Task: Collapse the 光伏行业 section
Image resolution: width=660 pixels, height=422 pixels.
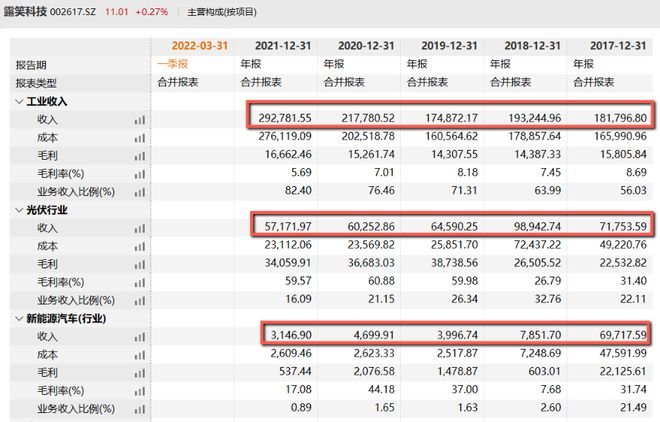Action: pyautogui.click(x=19, y=210)
